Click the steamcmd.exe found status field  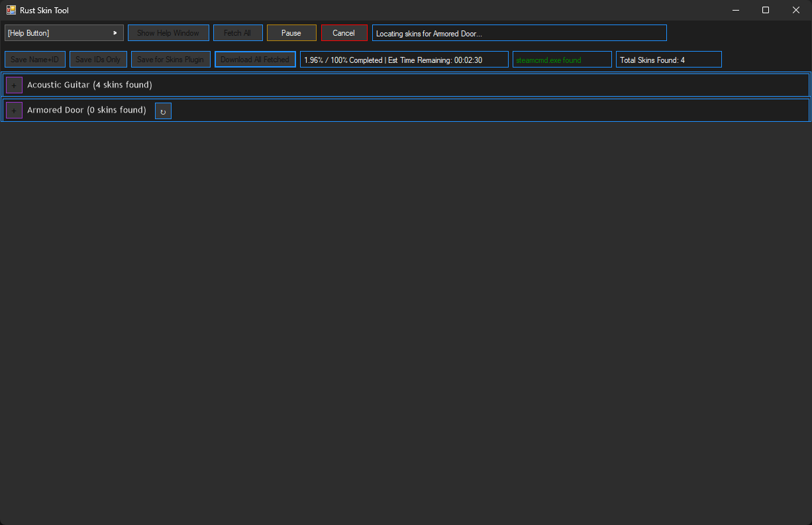pos(562,59)
